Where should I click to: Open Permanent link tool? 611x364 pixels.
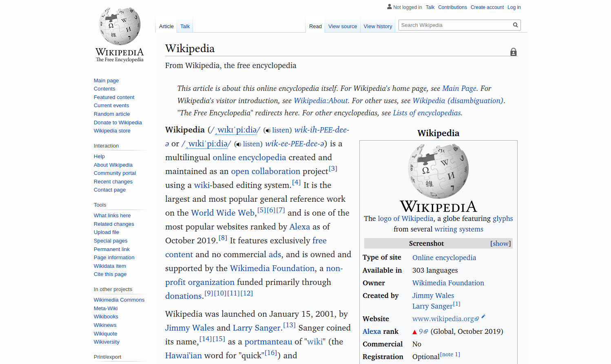[x=112, y=249]
